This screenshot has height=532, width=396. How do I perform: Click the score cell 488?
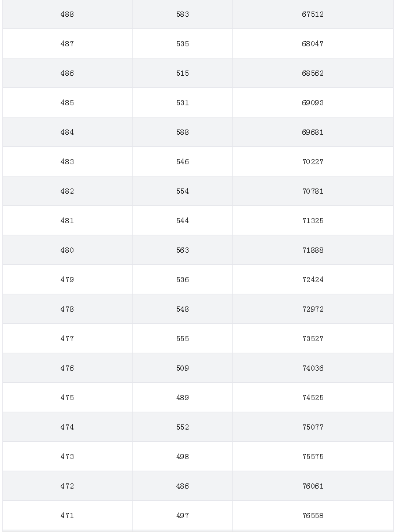[x=67, y=14]
